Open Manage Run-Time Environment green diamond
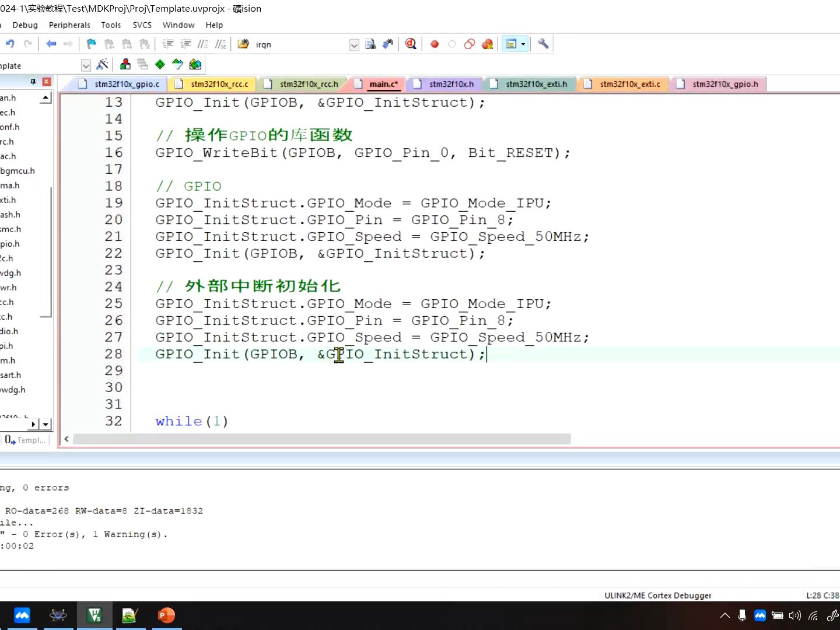This screenshot has height=630, width=840. [x=160, y=64]
